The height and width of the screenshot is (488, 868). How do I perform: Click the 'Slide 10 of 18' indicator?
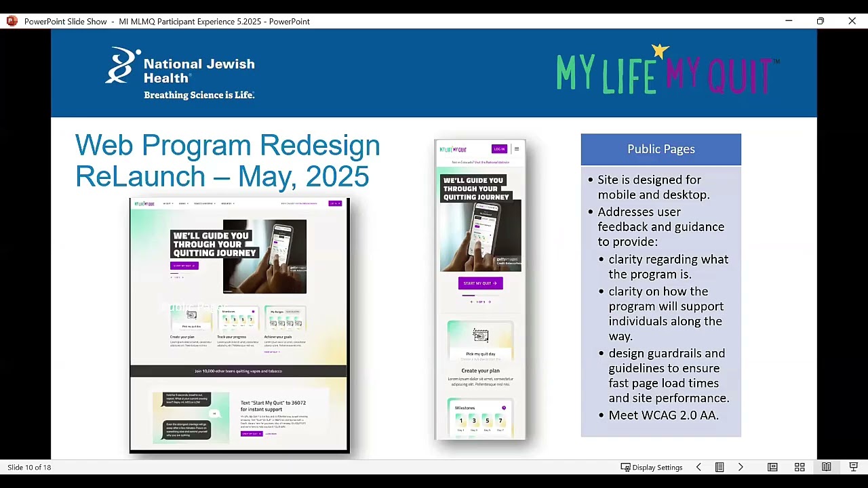pos(29,467)
